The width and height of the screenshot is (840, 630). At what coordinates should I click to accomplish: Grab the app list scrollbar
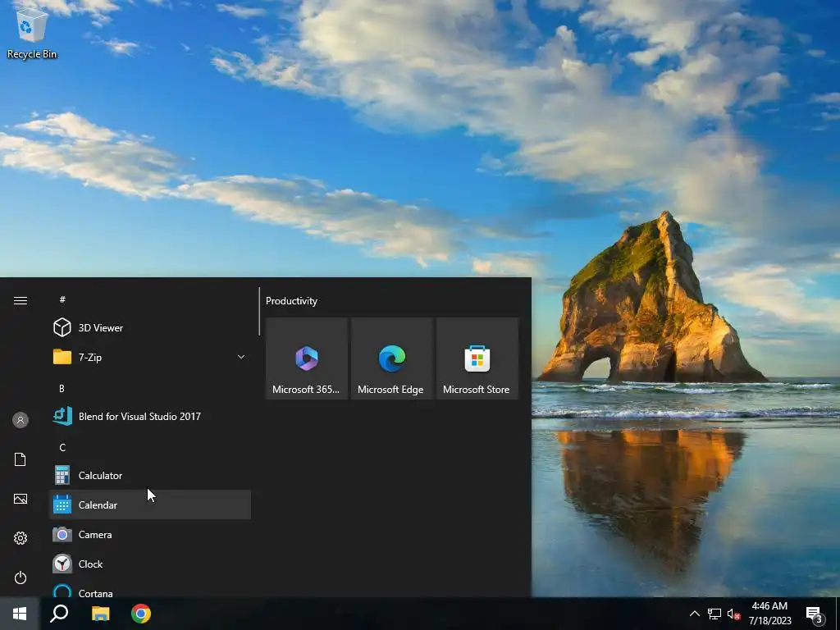[x=259, y=312]
